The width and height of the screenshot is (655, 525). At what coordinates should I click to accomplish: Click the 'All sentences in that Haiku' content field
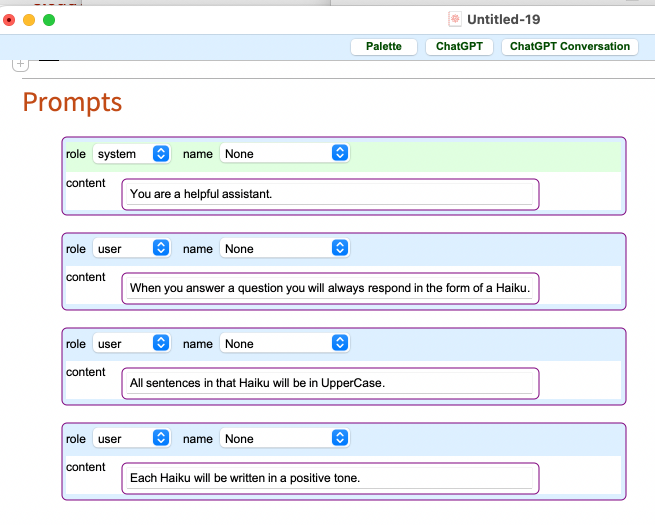coord(330,384)
